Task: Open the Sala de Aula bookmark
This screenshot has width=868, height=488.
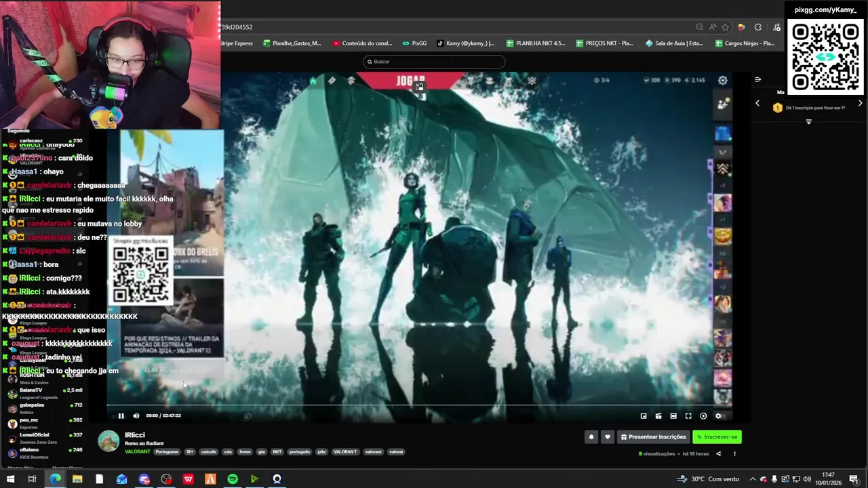Action: click(x=674, y=43)
